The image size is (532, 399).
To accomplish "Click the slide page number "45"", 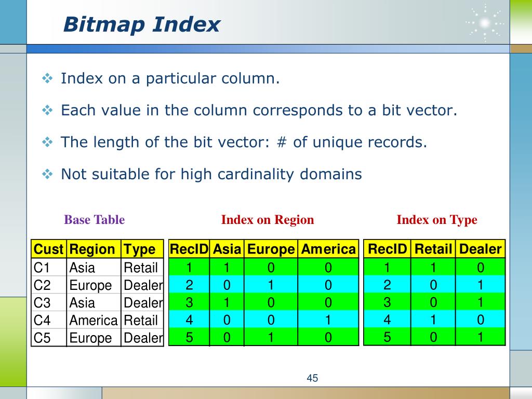I will pos(312,378).
